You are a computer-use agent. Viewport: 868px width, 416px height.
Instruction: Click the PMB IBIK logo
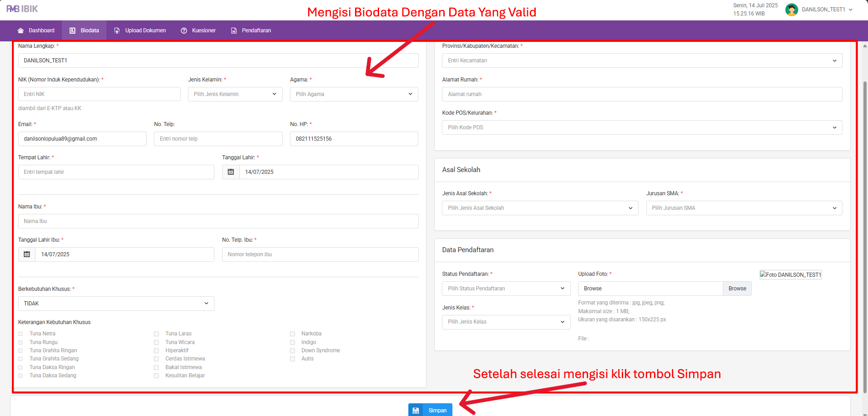22,9
